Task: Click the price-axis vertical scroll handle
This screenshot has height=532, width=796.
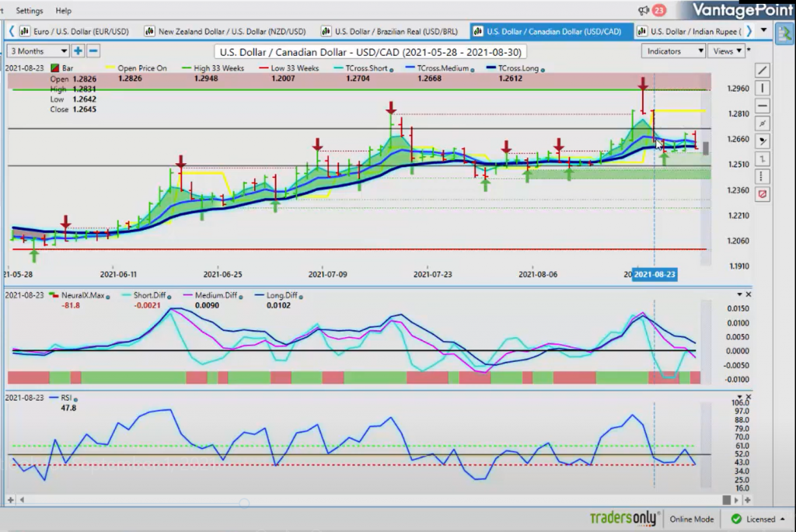Action: [x=705, y=148]
